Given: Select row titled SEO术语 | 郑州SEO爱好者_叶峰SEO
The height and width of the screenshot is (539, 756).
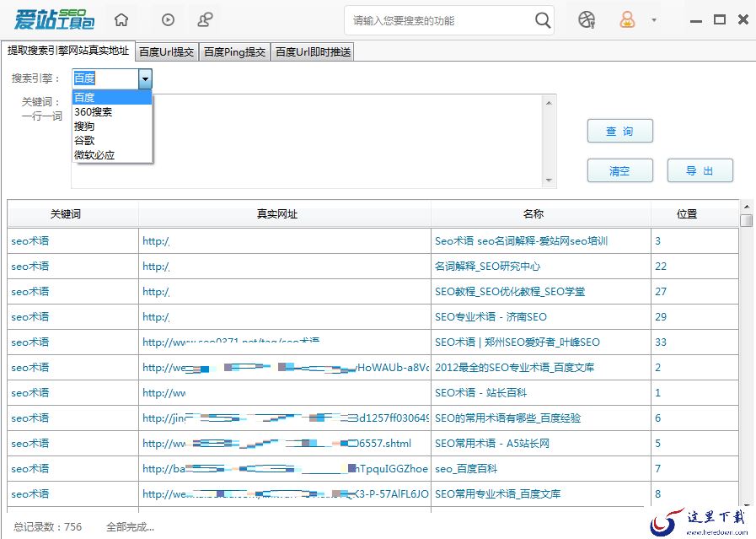Looking at the screenshot, I should [373, 342].
